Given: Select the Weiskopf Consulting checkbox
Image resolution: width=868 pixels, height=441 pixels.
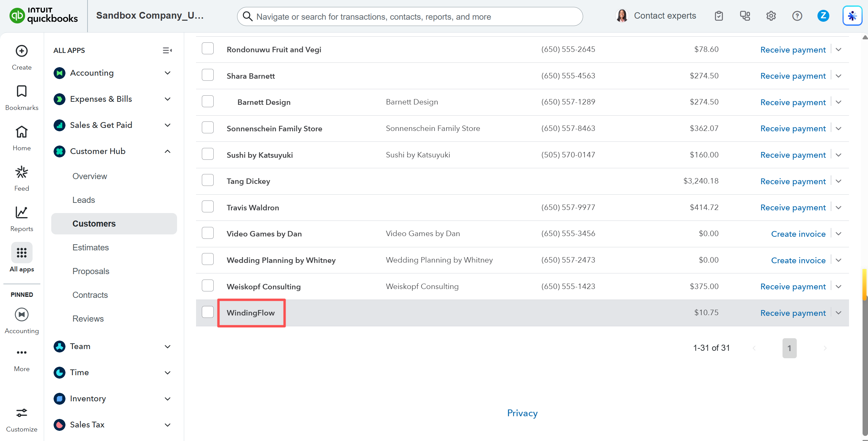Looking at the screenshot, I should 208,285.
